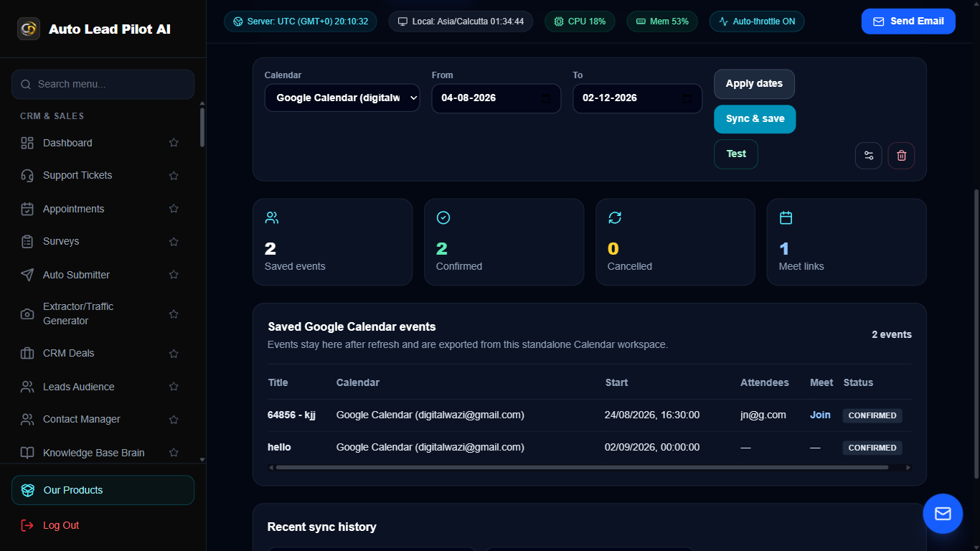This screenshot has height=551, width=980.
Task: Click the red trash delete icon
Action: tap(902, 156)
